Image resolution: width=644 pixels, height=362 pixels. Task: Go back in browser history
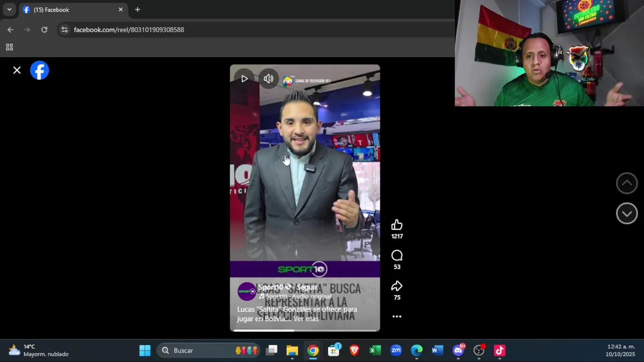tap(11, 30)
